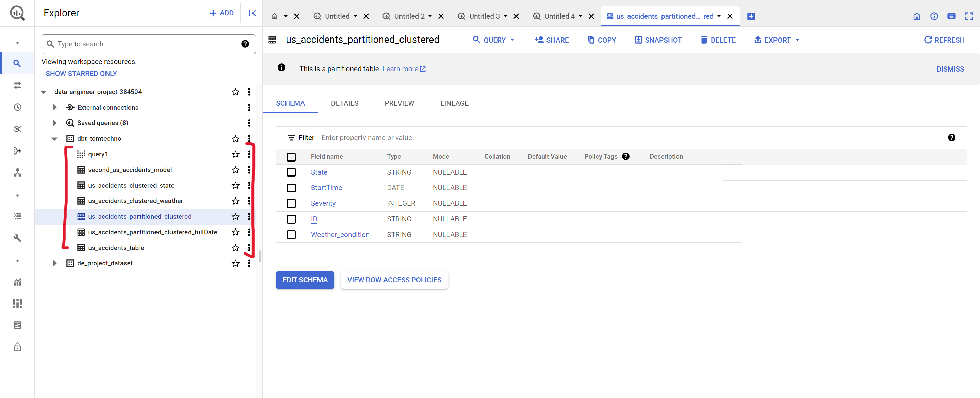Star the us_accidents_table item
Screen dimensions: 980x398
[235, 248]
